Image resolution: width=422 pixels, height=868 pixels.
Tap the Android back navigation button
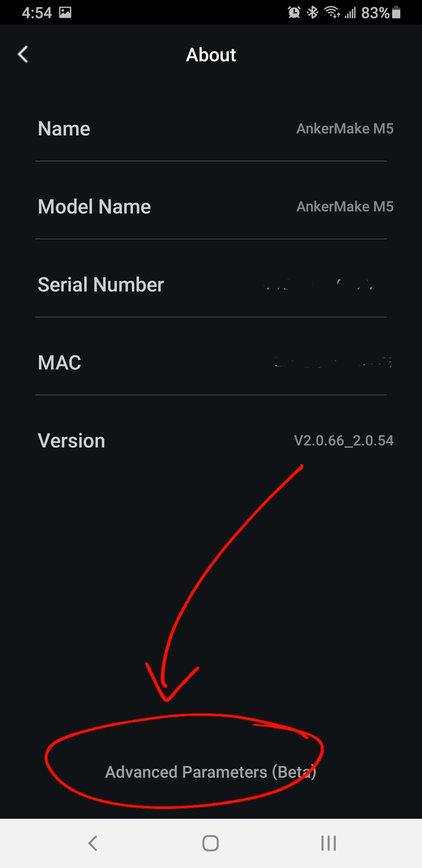pos(93,843)
